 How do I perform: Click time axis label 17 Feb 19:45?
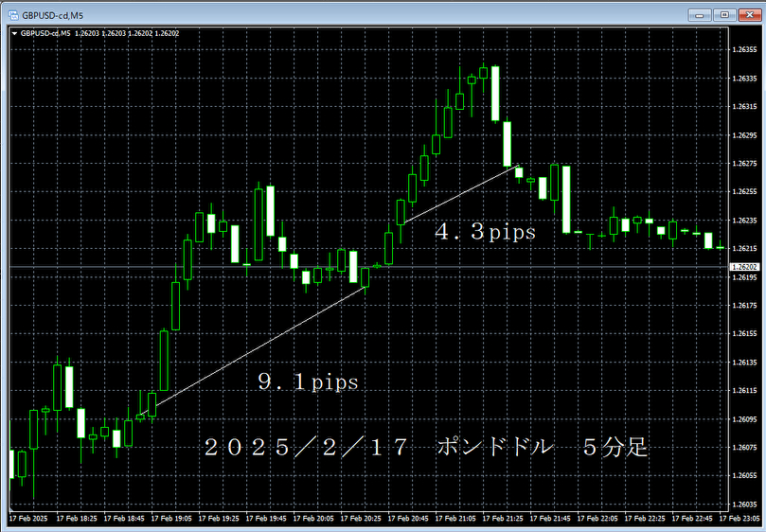pyautogui.click(x=266, y=519)
